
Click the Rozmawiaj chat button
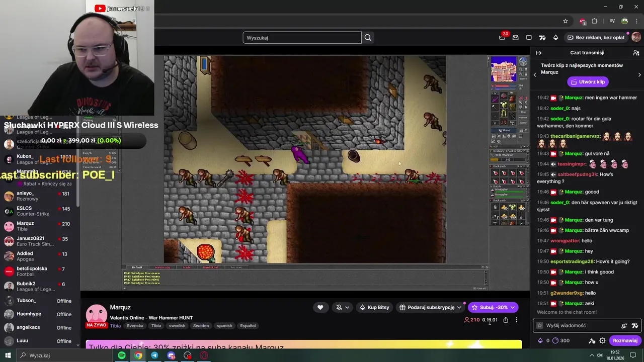click(625, 340)
